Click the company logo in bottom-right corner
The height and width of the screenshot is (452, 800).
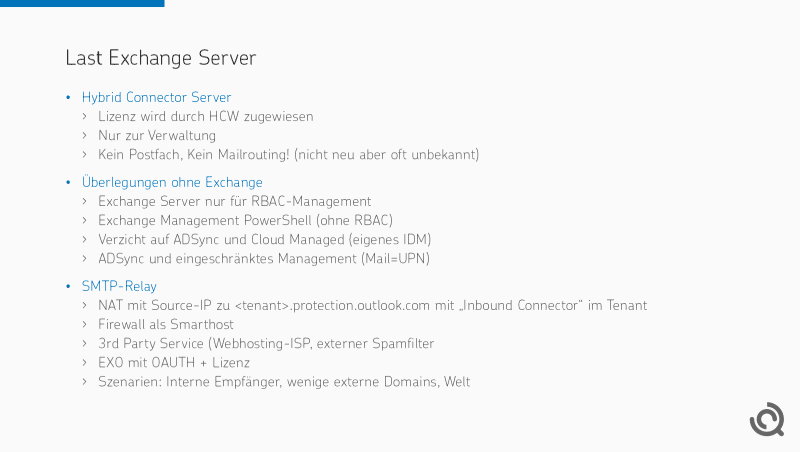click(x=766, y=420)
